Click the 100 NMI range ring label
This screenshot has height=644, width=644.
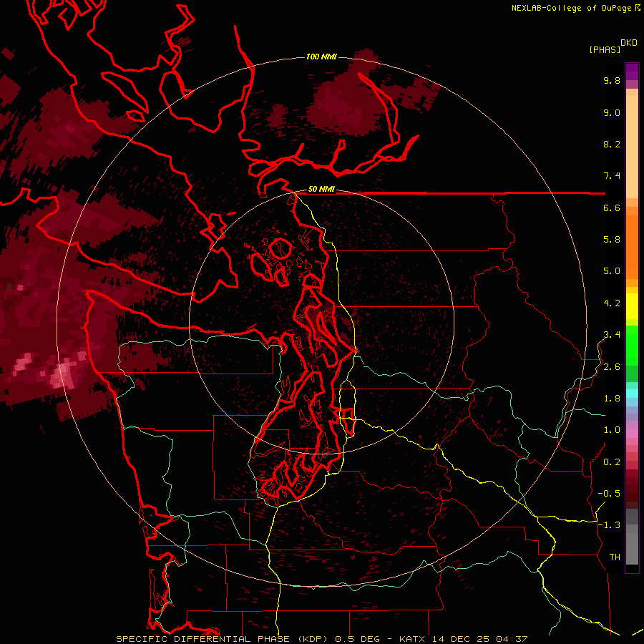tap(321, 57)
